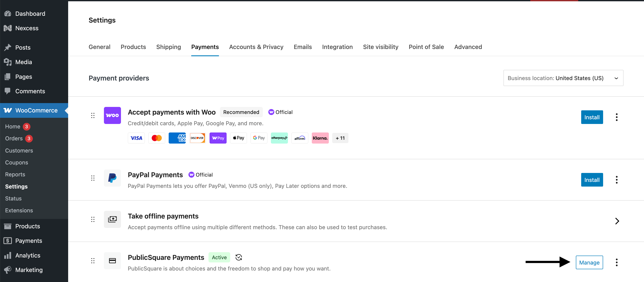Viewport: 644px width, 282px height.
Task: Click the Posts pushpin icon
Action: point(8,47)
